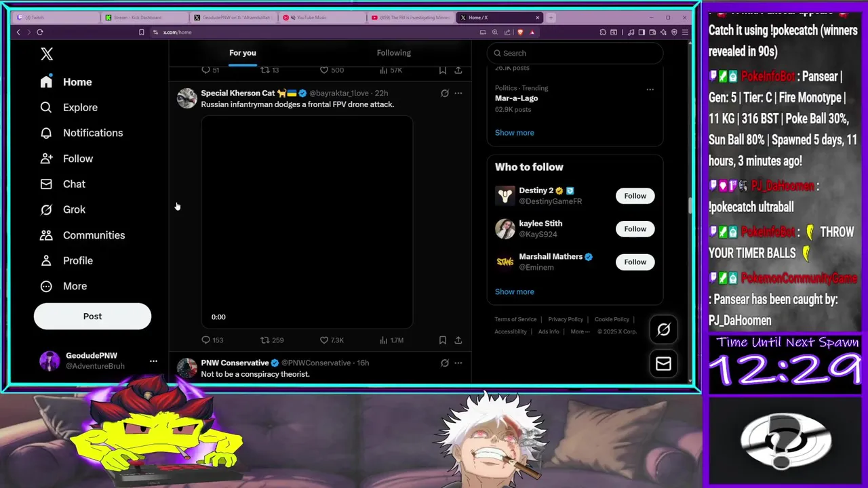Viewport: 868px width, 488px height.
Task: Share the top post with 500 likes
Action: (x=458, y=70)
